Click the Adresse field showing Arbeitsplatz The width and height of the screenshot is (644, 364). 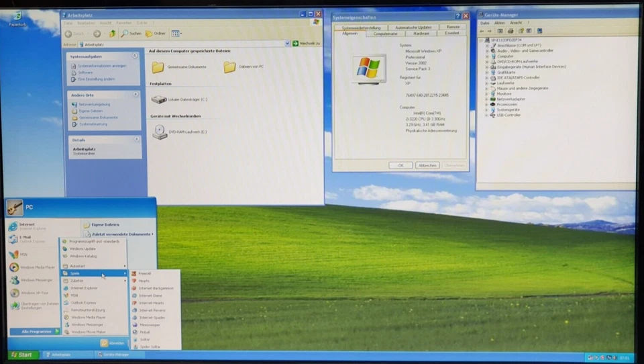pos(184,44)
